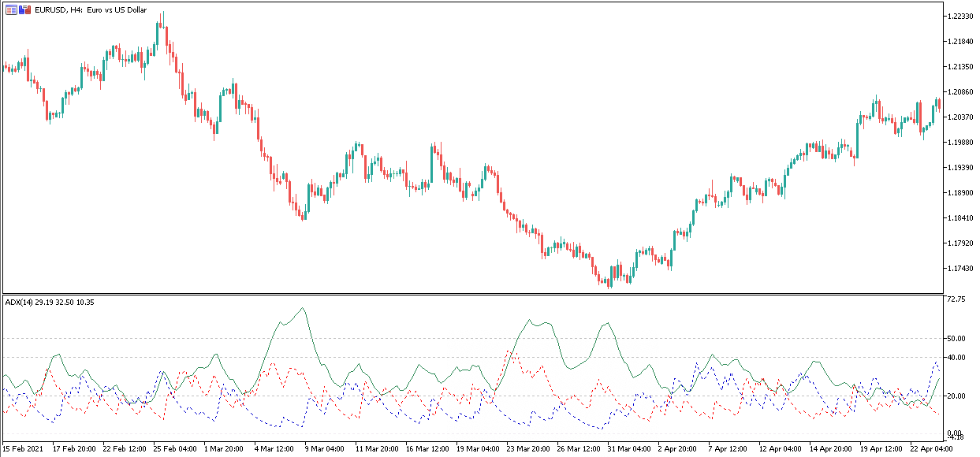The image size is (980, 457).
Task: Click the 1.21350 price axis value
Action: [960, 66]
